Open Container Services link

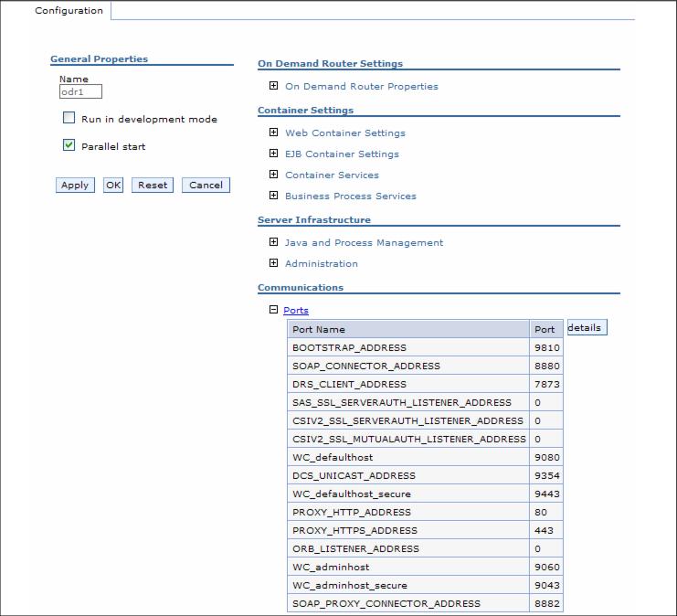(332, 175)
